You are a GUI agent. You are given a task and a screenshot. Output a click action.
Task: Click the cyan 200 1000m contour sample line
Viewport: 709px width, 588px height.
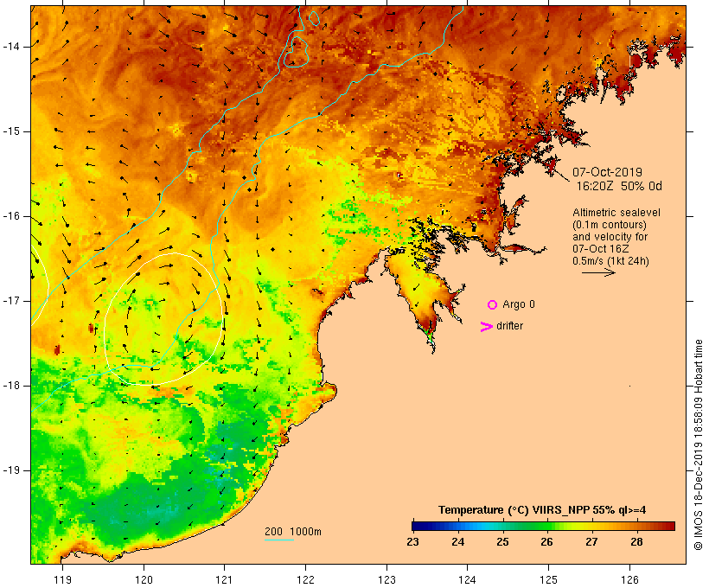pos(279,540)
